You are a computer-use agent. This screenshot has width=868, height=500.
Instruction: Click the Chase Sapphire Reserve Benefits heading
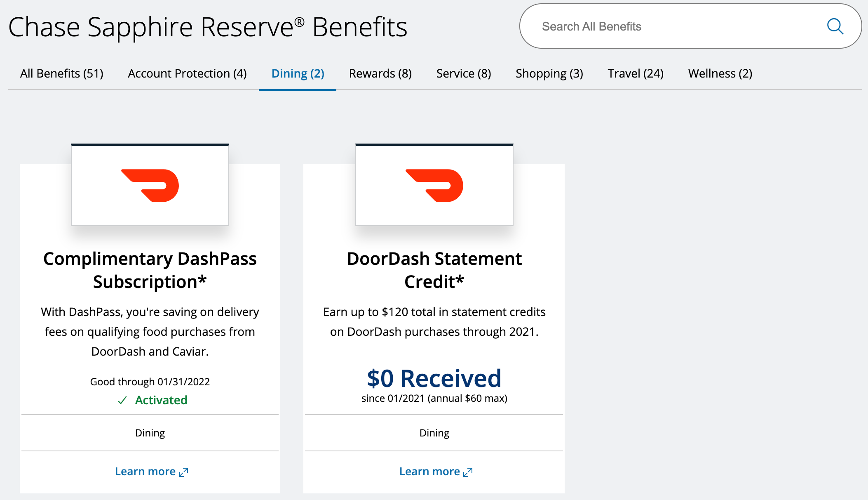[208, 27]
